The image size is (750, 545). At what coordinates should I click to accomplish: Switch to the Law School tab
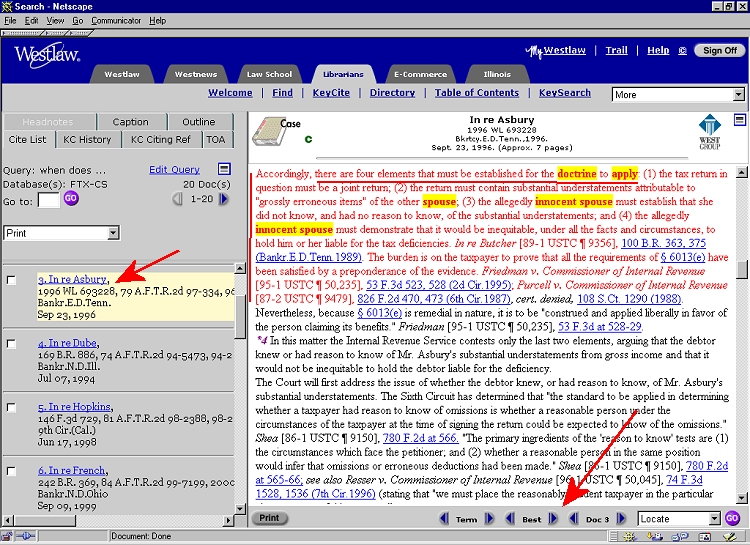tap(269, 74)
